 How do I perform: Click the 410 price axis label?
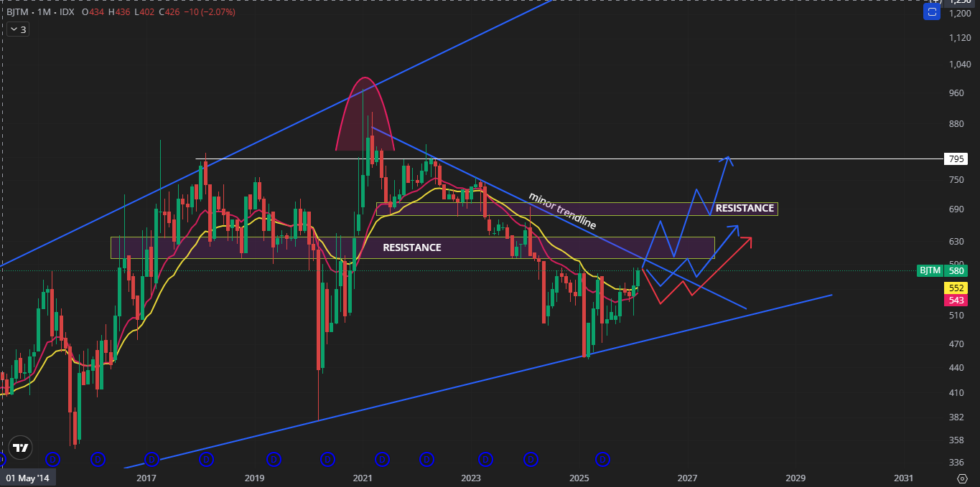tap(956, 393)
